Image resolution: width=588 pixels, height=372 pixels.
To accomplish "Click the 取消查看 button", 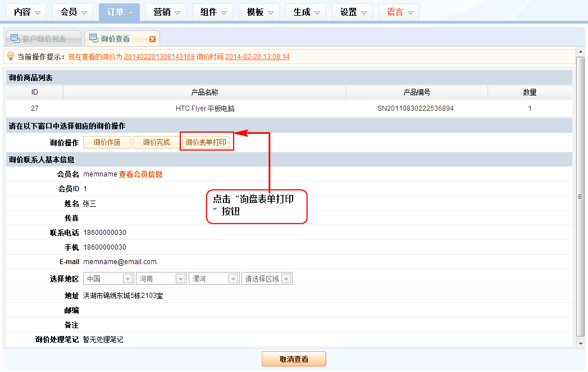I will click(x=294, y=359).
